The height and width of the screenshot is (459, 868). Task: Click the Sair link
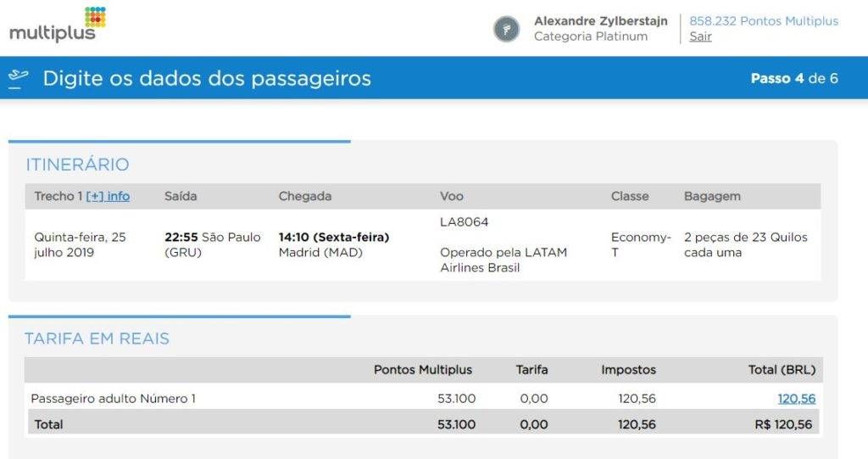click(x=700, y=36)
